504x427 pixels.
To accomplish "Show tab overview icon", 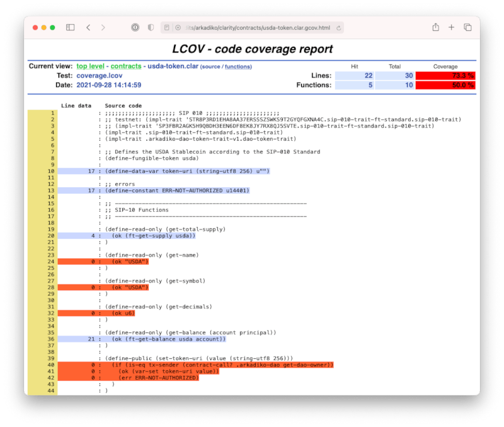I will click(x=467, y=27).
